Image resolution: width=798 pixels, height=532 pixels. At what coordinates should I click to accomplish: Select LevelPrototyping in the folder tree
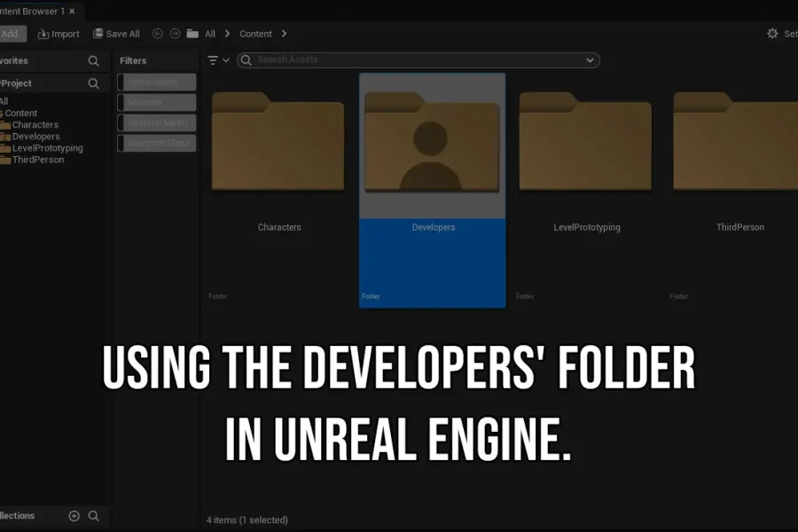(x=47, y=148)
